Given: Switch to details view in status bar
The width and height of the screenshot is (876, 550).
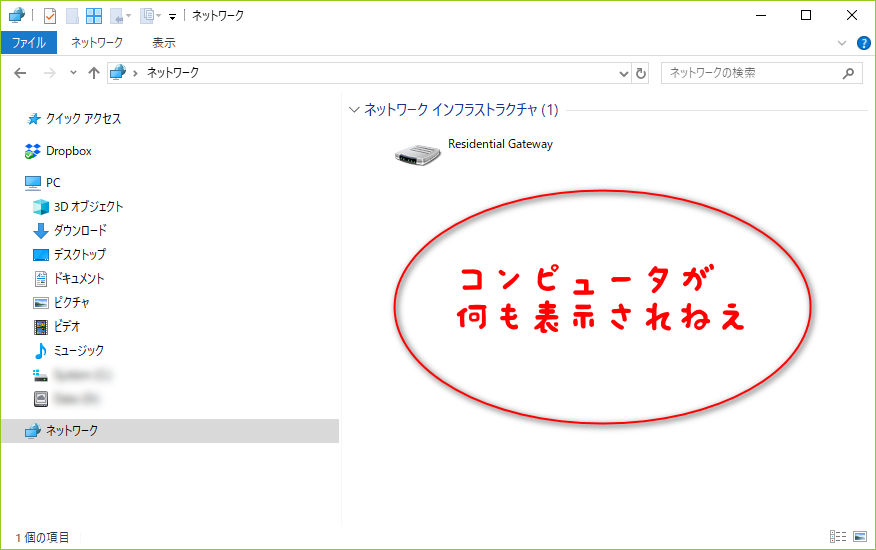Looking at the screenshot, I should (x=838, y=537).
